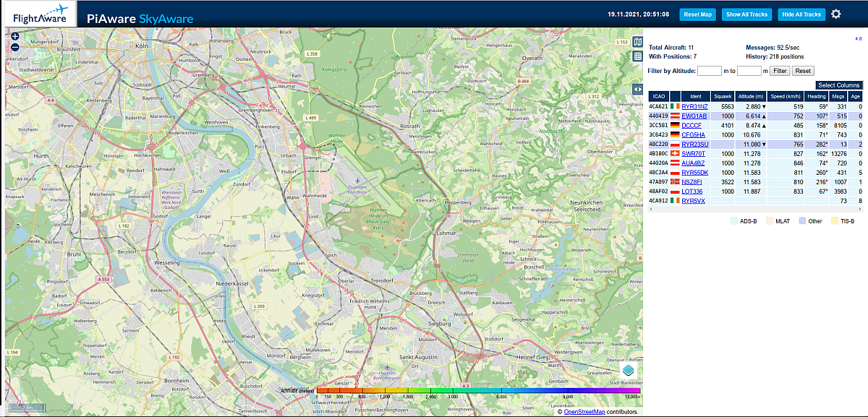Collapse the sidebar with the arrows toggle
Viewport: 868px width, 417px height.
(637, 89)
